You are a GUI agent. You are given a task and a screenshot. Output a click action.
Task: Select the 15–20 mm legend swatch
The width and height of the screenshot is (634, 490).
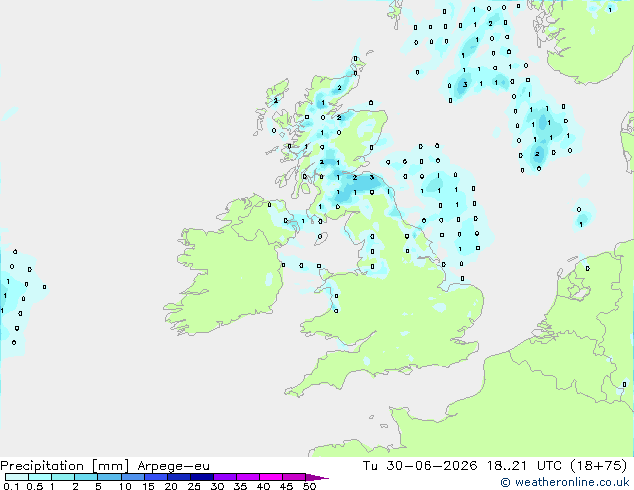click(x=155, y=477)
